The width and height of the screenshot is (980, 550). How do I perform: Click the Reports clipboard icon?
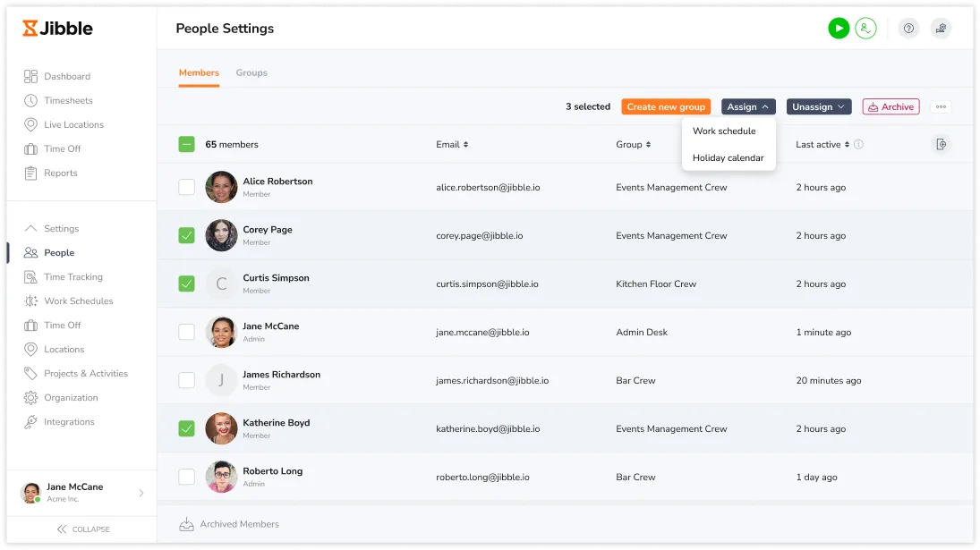pyautogui.click(x=31, y=173)
